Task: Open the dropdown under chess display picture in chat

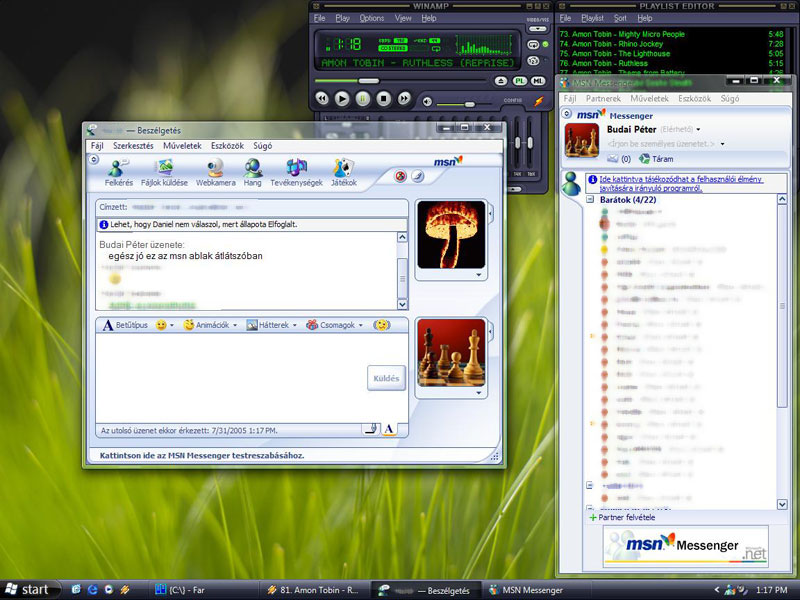Action: [x=479, y=393]
